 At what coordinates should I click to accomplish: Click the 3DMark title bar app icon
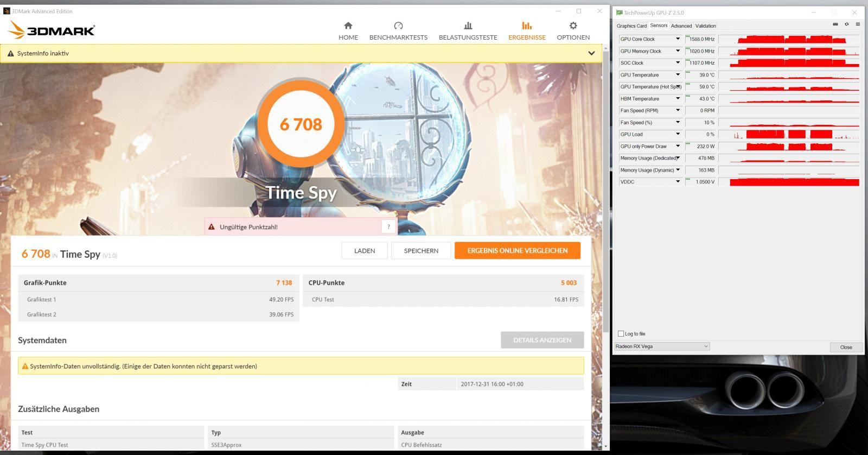click(x=7, y=11)
